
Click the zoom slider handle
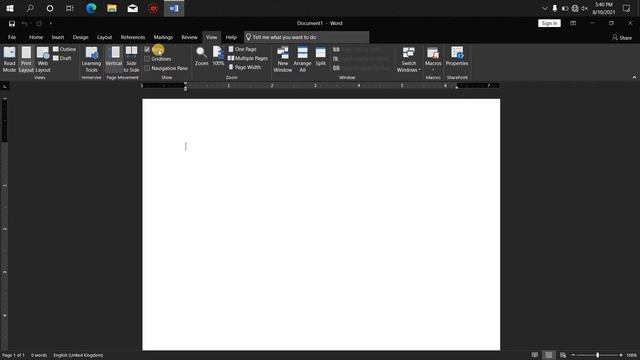tap(598, 356)
